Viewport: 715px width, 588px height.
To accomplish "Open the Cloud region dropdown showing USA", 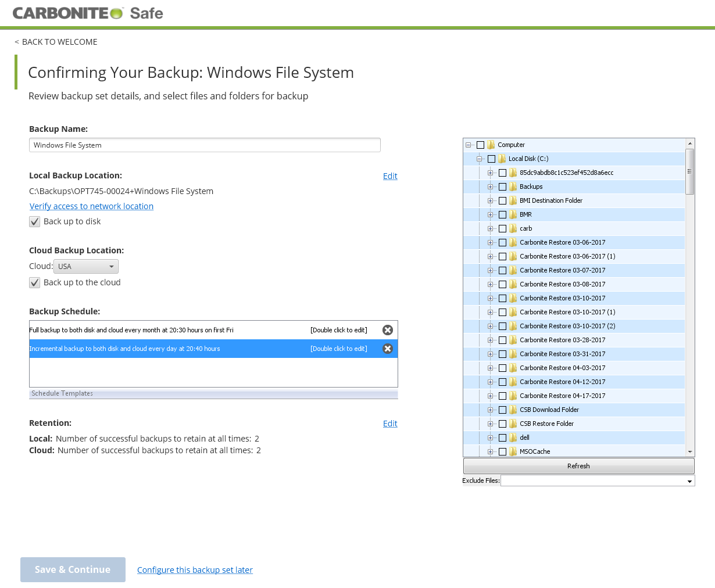I will 86,266.
